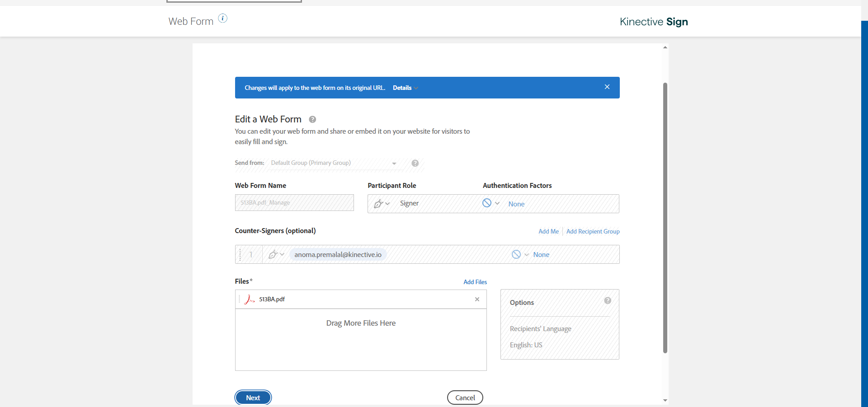
Task: Click the Options help icon
Action: pos(608,300)
